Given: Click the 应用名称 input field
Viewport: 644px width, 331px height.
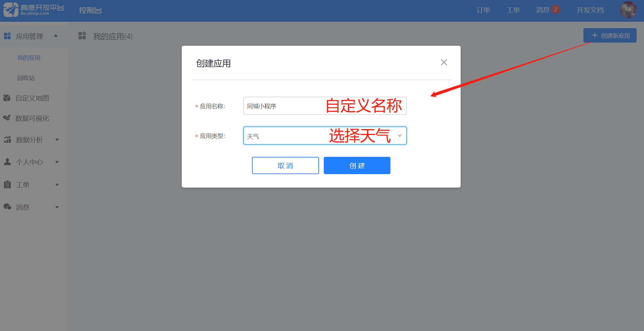Looking at the screenshot, I should click(325, 106).
